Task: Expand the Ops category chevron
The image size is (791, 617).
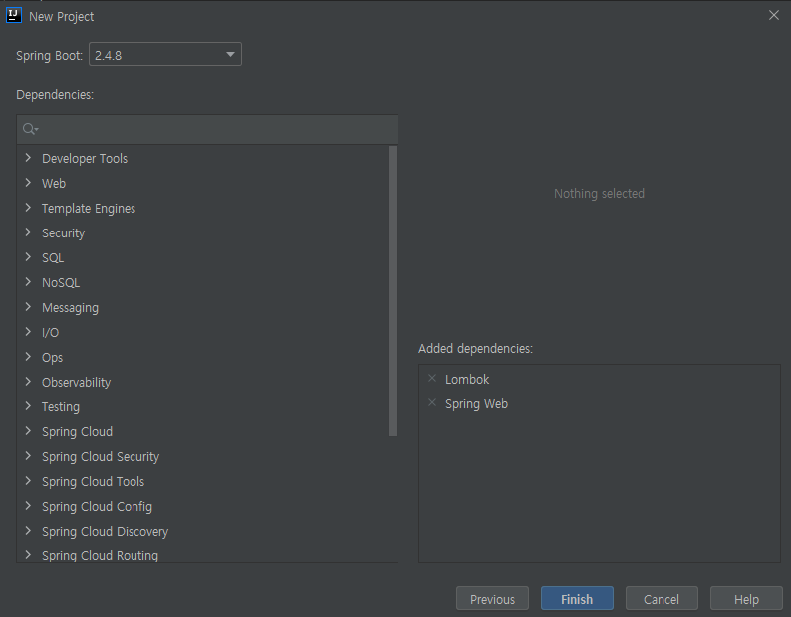Action: click(x=28, y=357)
